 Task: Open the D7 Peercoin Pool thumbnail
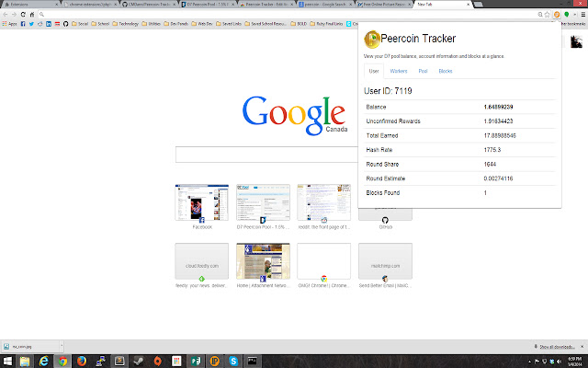point(263,202)
